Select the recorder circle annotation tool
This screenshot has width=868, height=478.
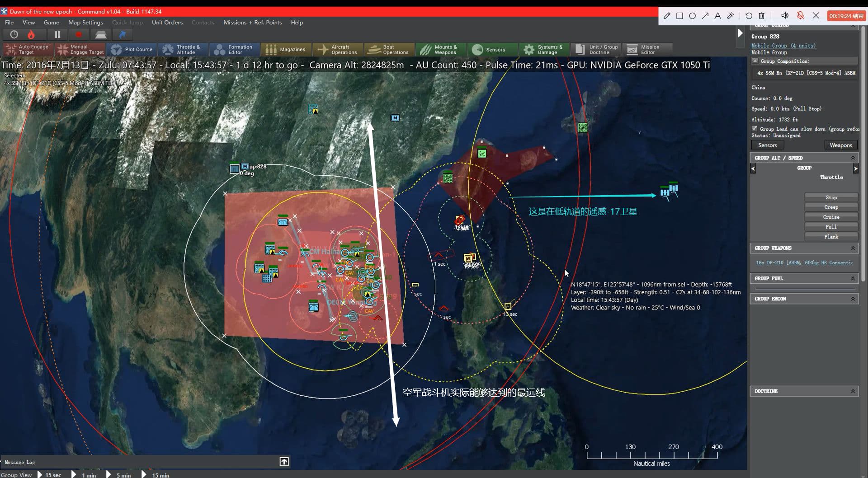(692, 16)
